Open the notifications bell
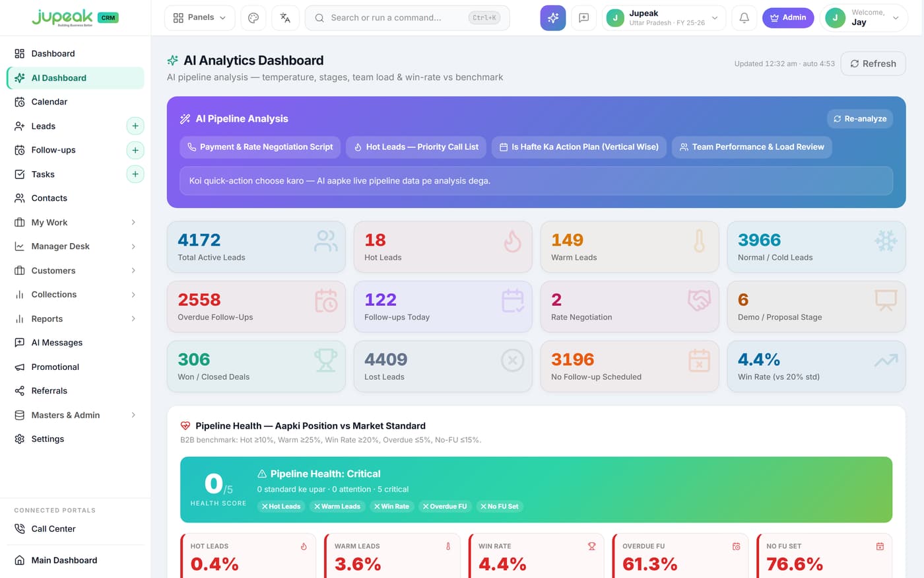924x578 pixels. click(744, 18)
